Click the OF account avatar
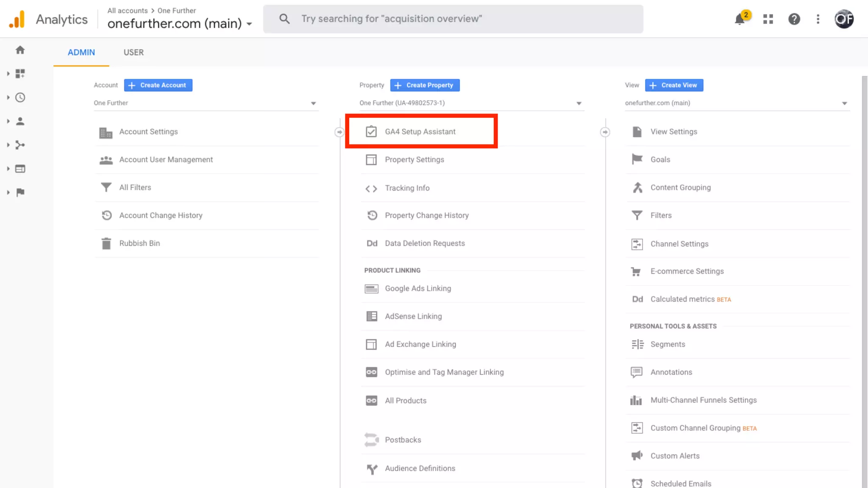 pos(844,19)
